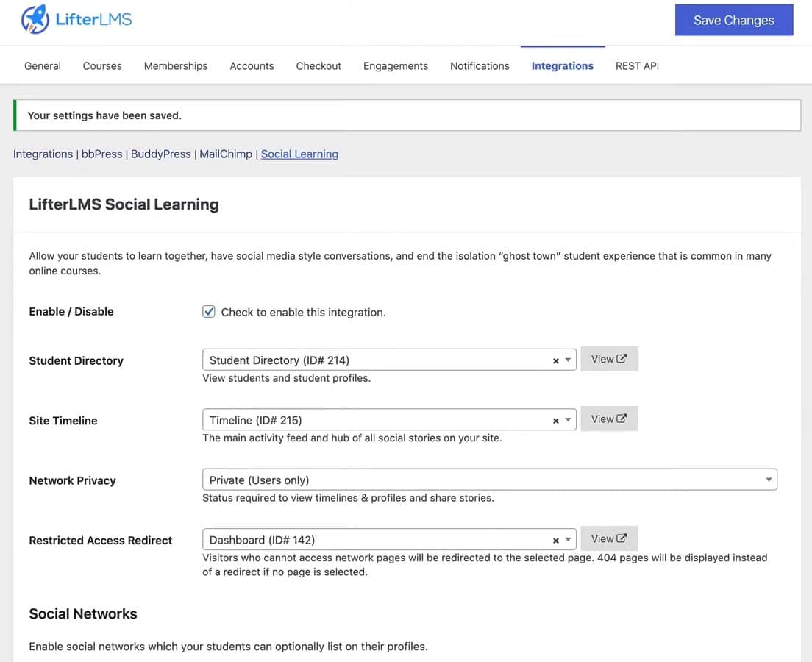Uncheck the enable this integration checkbox

[209, 312]
